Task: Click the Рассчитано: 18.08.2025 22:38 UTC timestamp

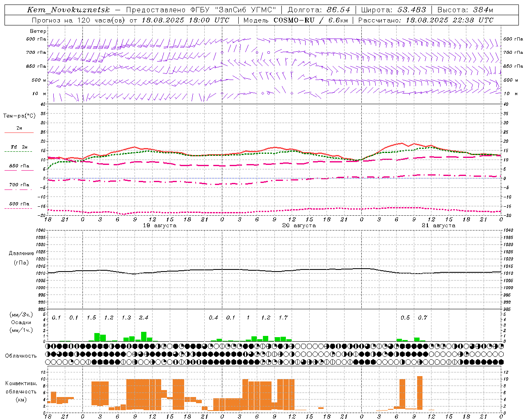Action: pos(426,20)
